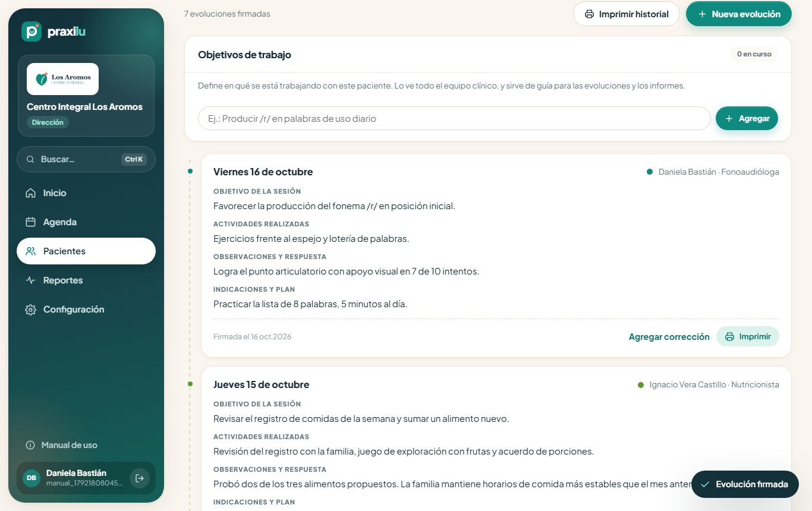812x511 pixels.
Task: Click Agregar to add an objective
Action: [x=747, y=118]
